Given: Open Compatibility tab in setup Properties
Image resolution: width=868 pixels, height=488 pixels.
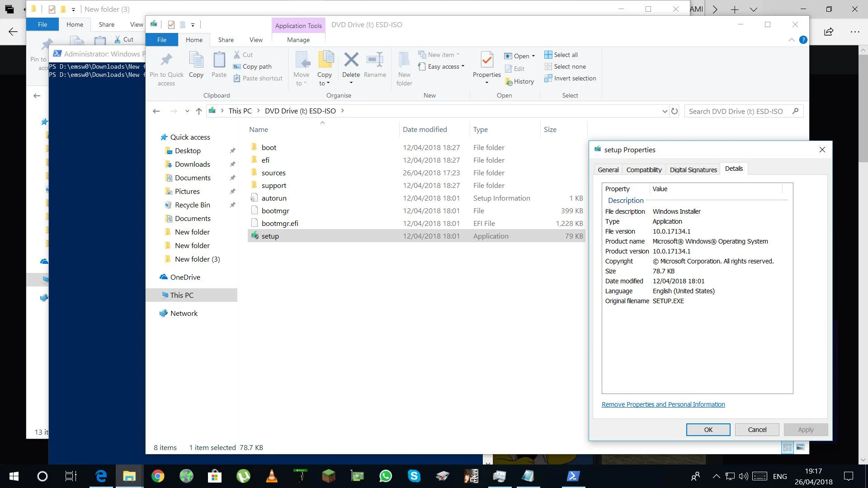Looking at the screenshot, I should [x=644, y=170].
